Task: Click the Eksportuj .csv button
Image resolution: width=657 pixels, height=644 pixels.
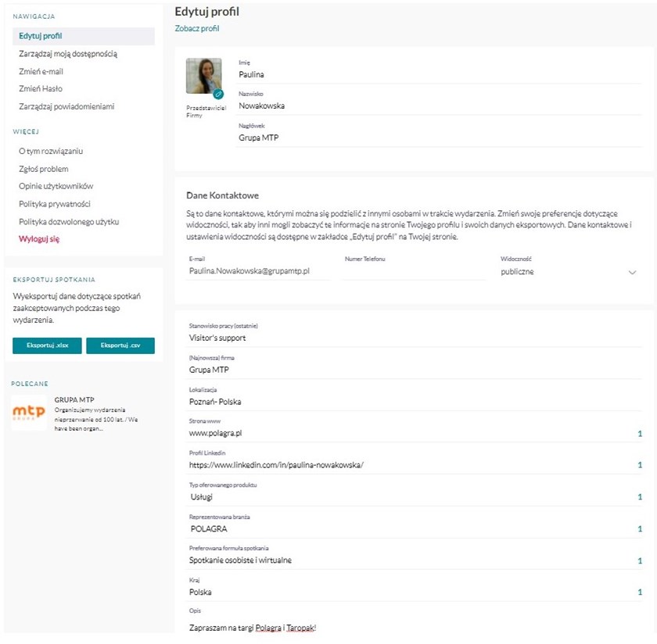Action: (120, 345)
